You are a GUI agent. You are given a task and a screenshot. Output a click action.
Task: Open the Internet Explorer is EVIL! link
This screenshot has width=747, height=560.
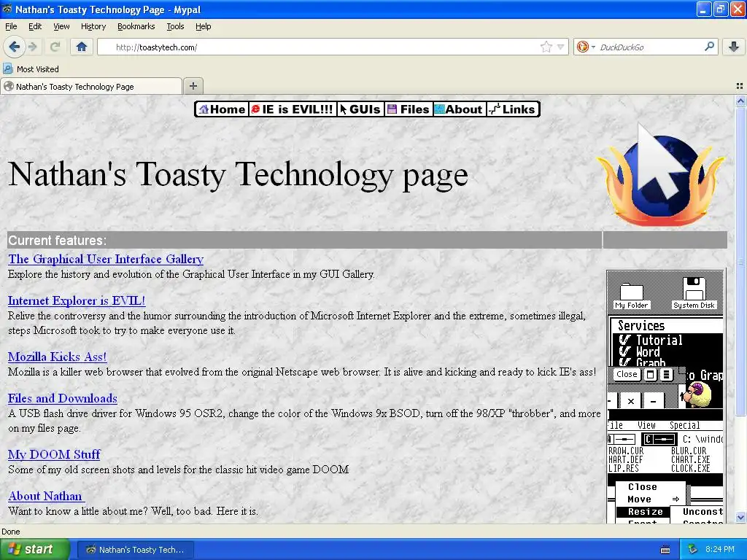tap(77, 300)
